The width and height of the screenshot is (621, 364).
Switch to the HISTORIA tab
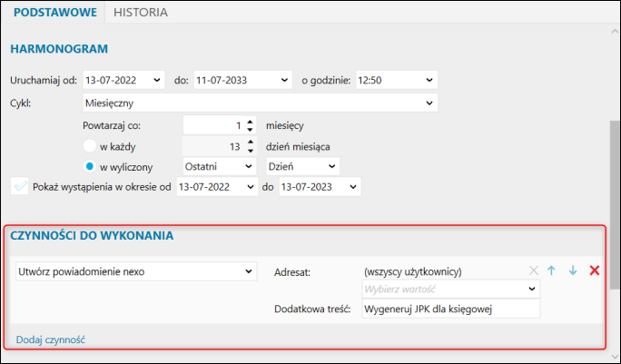[141, 13]
